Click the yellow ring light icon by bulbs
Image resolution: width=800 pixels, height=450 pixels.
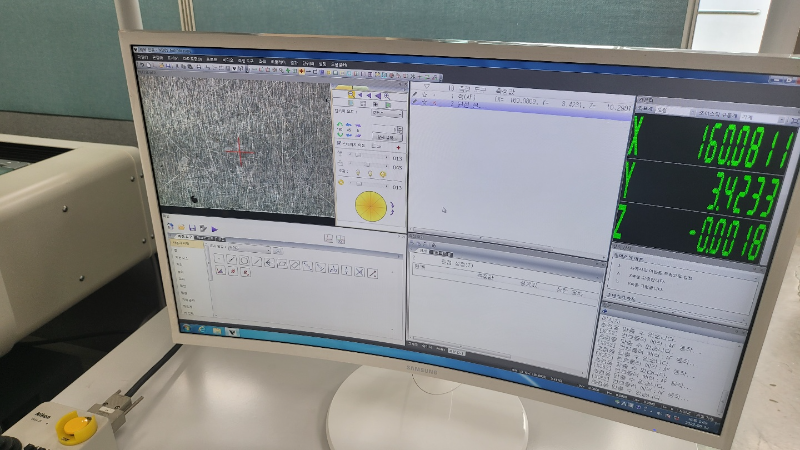tap(383, 174)
